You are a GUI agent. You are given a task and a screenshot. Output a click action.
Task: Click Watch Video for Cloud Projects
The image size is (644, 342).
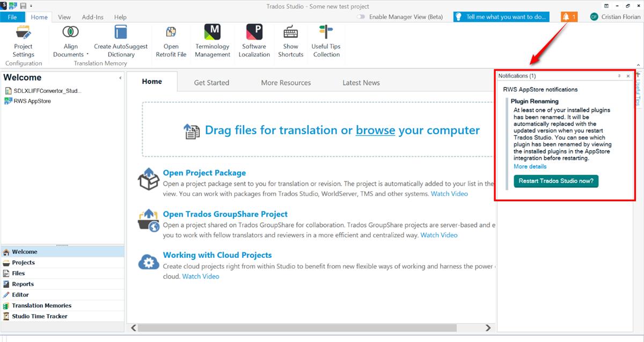coord(201,276)
